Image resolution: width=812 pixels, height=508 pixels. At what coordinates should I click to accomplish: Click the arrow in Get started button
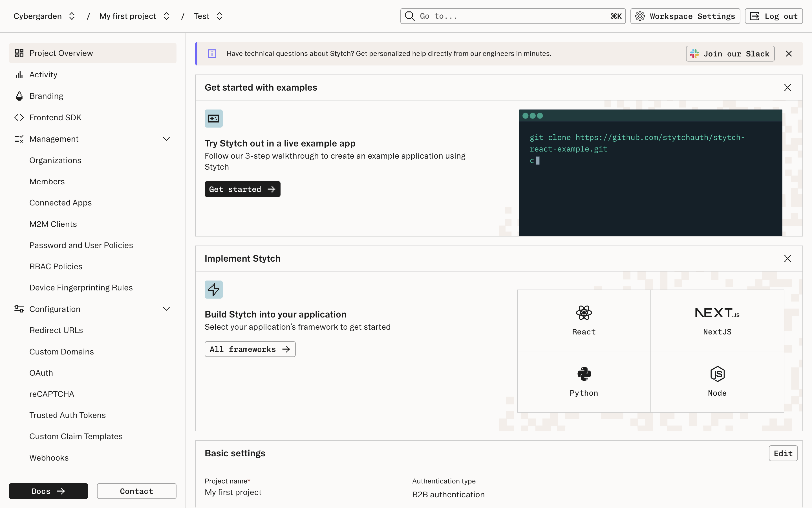272,189
